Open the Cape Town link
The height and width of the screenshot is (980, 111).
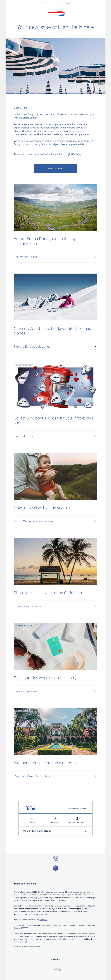[84, 141]
